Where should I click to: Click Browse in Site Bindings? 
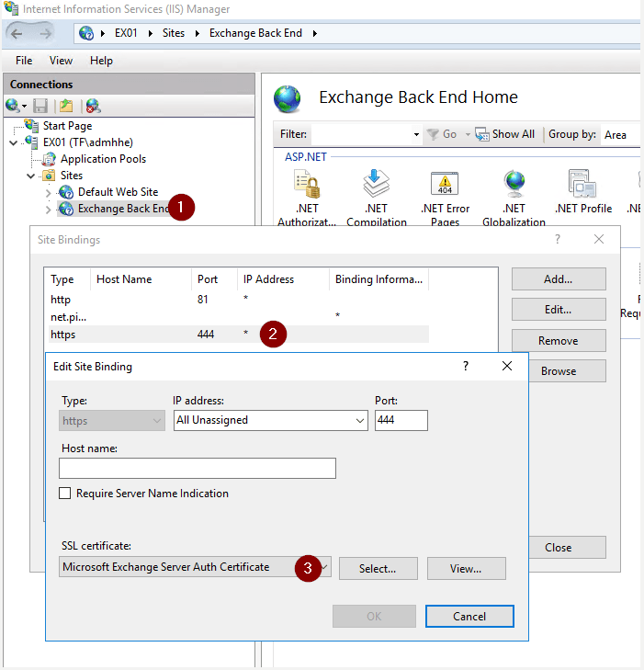click(x=567, y=371)
